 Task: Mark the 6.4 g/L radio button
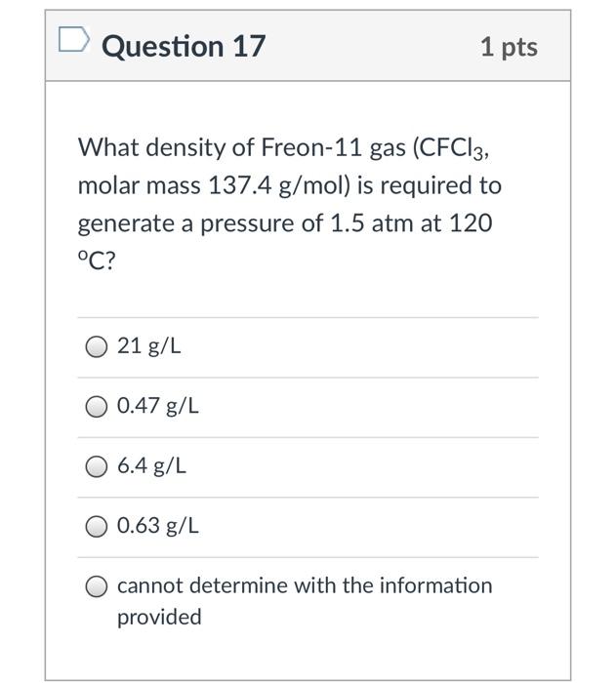[97, 466]
